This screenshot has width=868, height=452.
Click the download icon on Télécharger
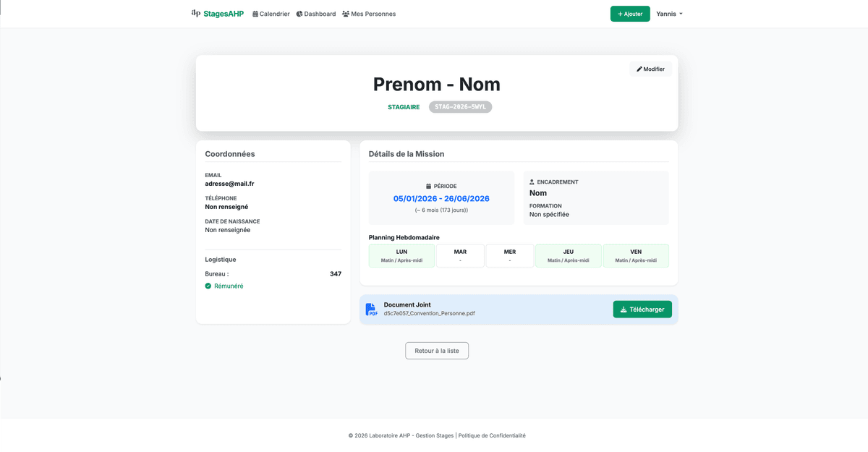pyautogui.click(x=624, y=310)
